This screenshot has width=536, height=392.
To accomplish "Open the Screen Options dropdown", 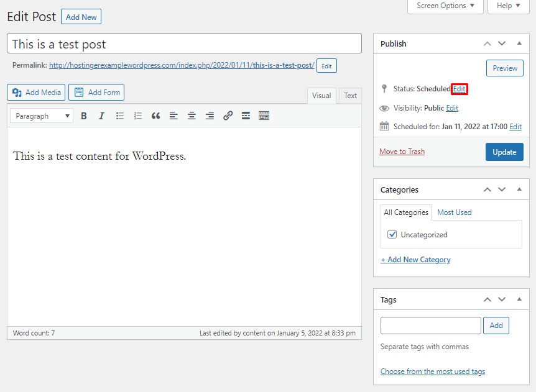I will pos(445,6).
